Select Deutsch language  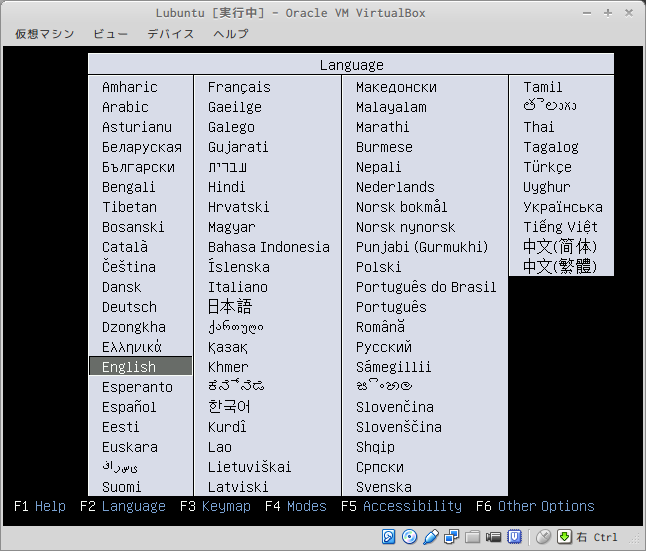pyautogui.click(x=129, y=307)
